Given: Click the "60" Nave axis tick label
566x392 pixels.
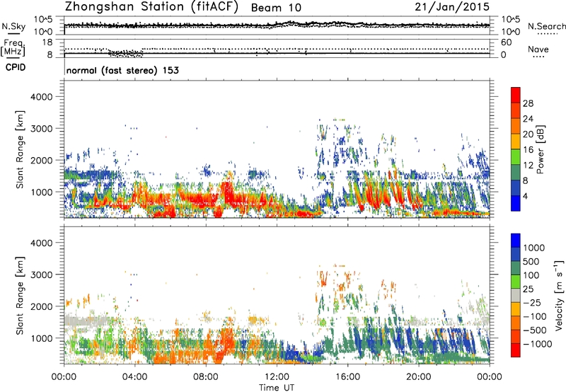Looking at the screenshot, I should click(506, 42).
